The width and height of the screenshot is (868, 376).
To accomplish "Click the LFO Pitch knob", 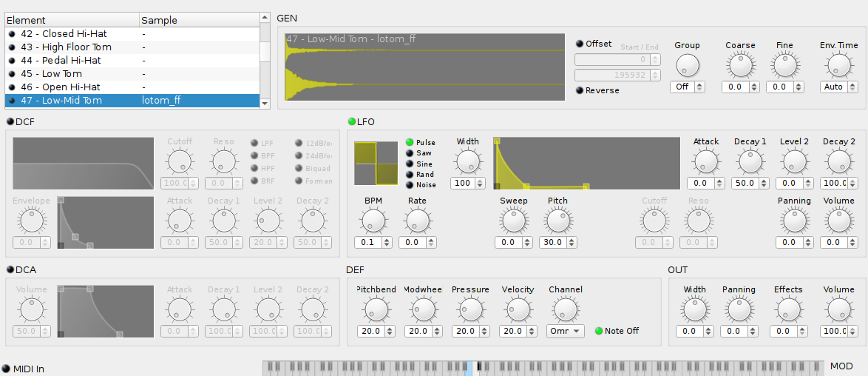I will click(557, 220).
